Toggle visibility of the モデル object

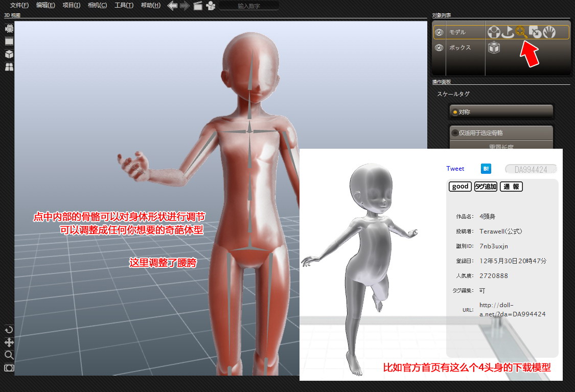coord(439,32)
